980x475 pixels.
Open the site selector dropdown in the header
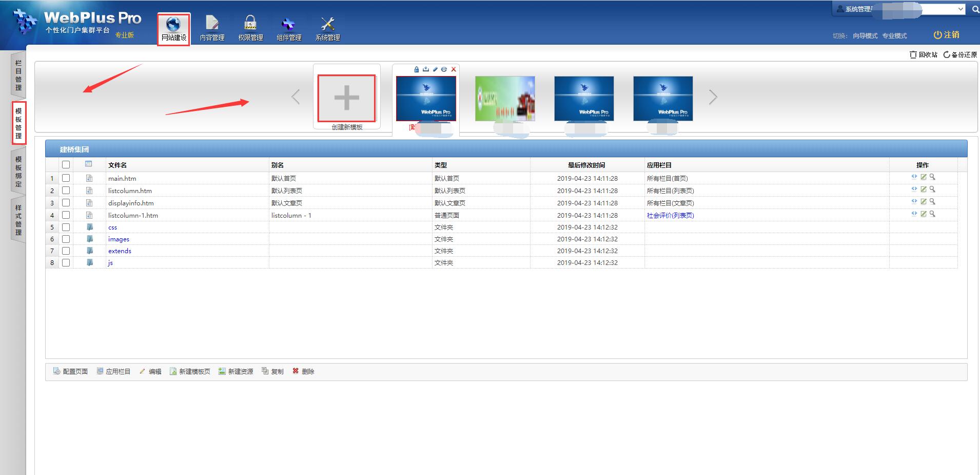click(x=961, y=9)
